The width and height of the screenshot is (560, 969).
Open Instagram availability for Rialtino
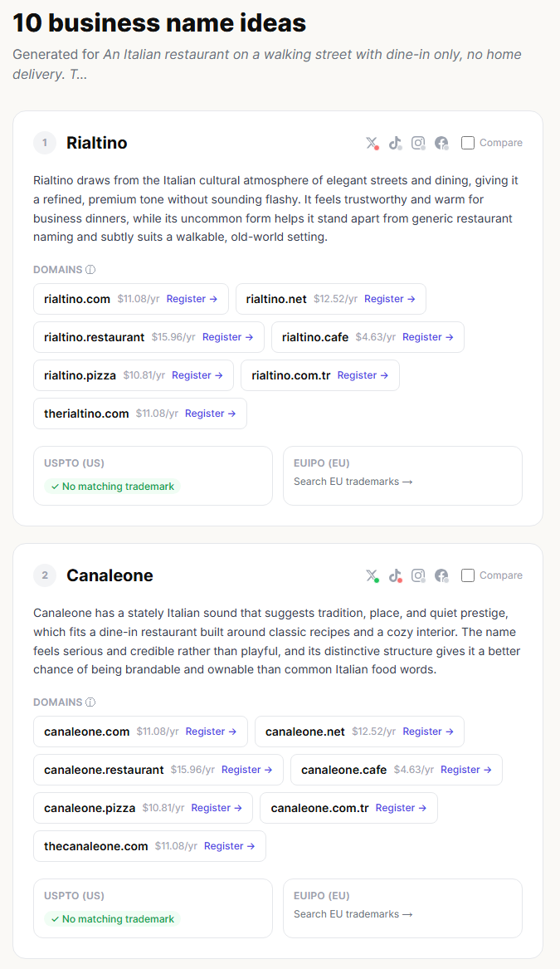(418, 143)
